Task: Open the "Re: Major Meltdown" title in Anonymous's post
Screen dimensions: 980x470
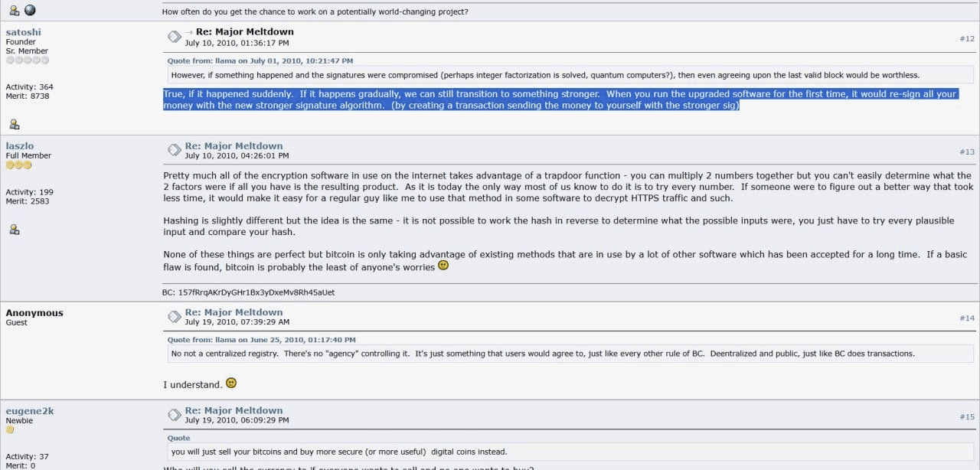Action: pyautogui.click(x=234, y=312)
